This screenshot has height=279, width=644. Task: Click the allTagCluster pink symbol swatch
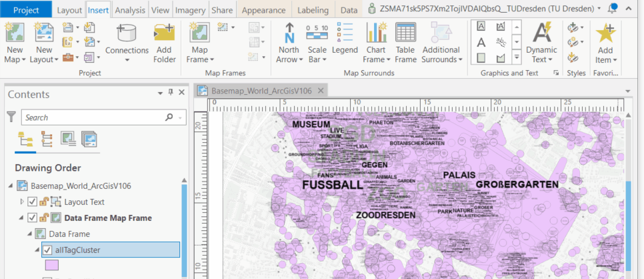click(x=52, y=264)
